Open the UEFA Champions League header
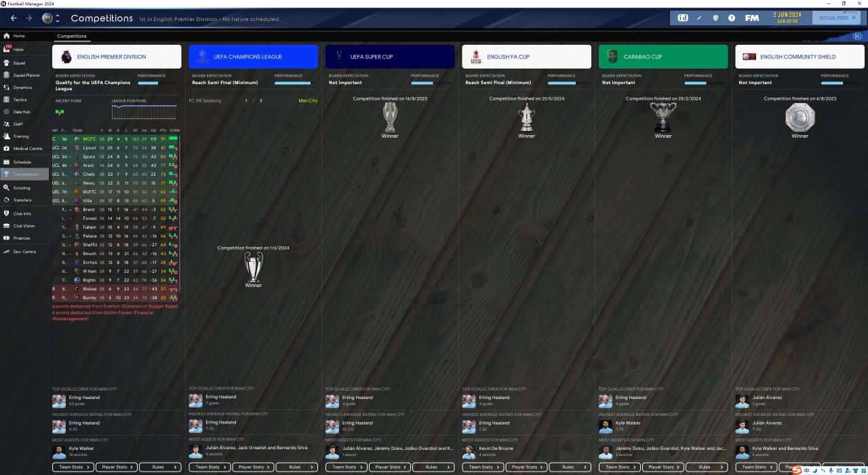 point(253,57)
